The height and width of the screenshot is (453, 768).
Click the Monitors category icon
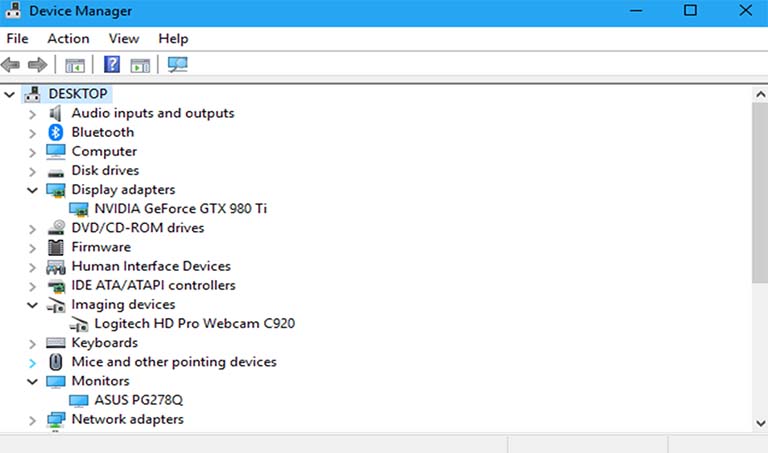[x=55, y=381]
